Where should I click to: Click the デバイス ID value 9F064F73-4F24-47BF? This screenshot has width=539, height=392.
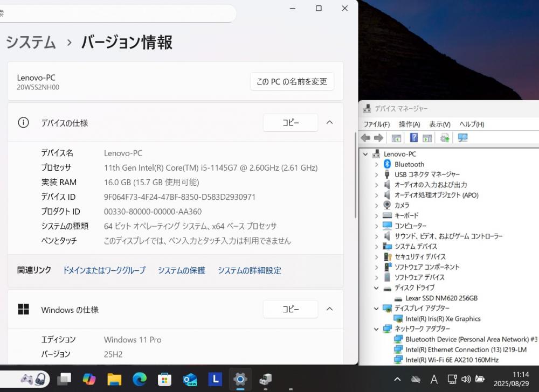(180, 197)
